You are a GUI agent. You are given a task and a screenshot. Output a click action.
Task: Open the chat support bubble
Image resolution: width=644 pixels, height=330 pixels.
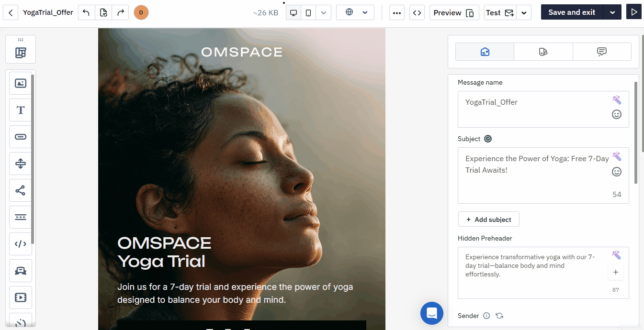pos(432,313)
